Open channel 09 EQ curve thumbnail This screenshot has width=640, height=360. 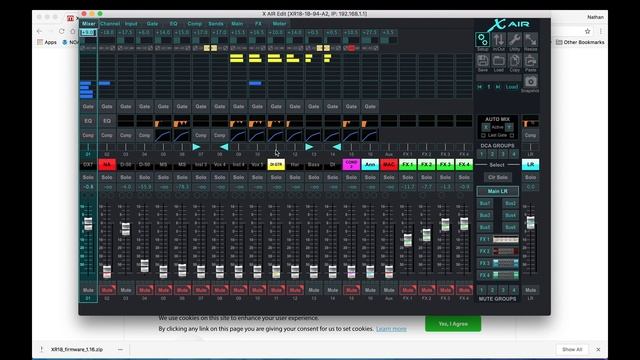pyautogui.click(x=238, y=121)
